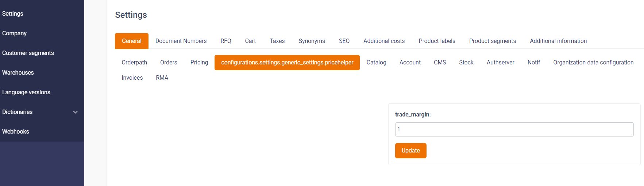Switch to the Document Numbers tab

tap(181, 41)
